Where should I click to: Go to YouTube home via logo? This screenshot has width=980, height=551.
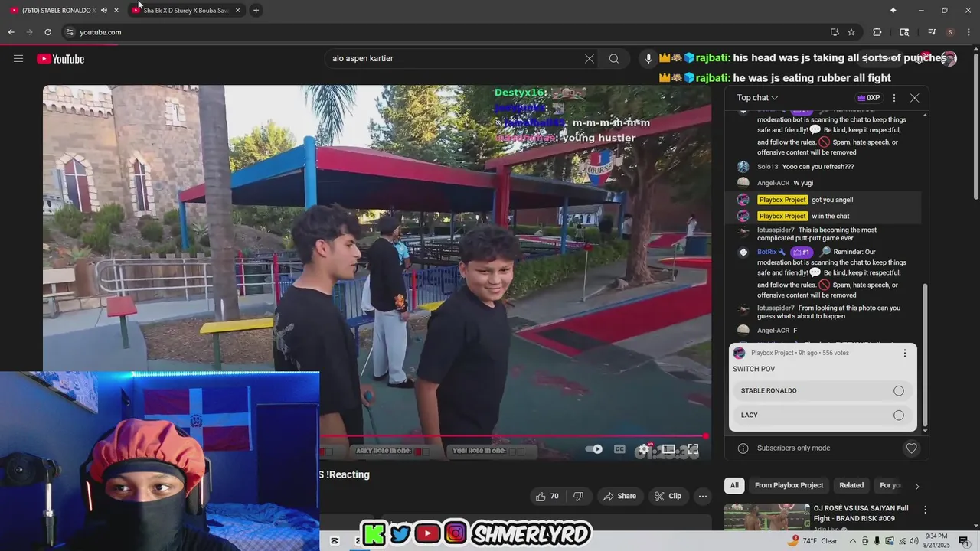point(60,59)
